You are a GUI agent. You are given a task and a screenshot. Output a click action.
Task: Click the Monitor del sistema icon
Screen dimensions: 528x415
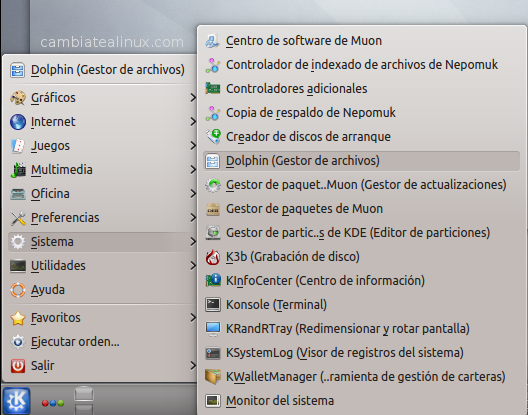click(213, 401)
